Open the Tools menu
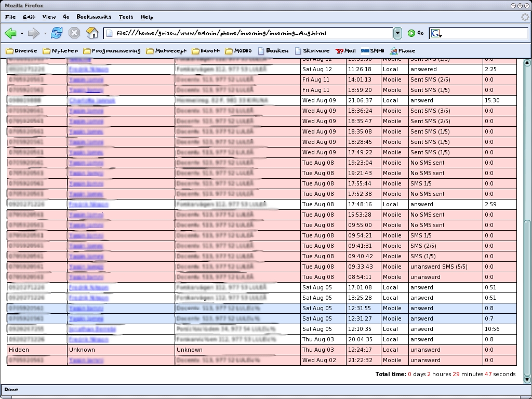 pyautogui.click(x=126, y=17)
